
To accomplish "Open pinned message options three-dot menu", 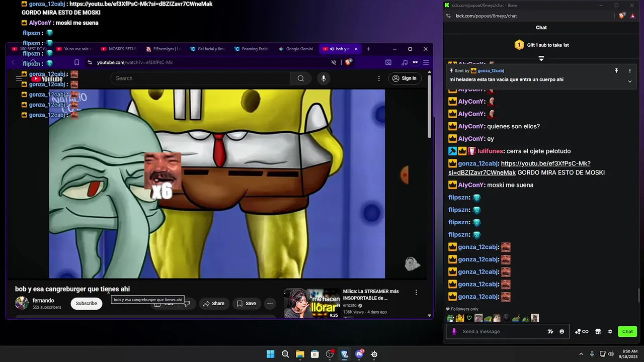I will [x=629, y=71].
